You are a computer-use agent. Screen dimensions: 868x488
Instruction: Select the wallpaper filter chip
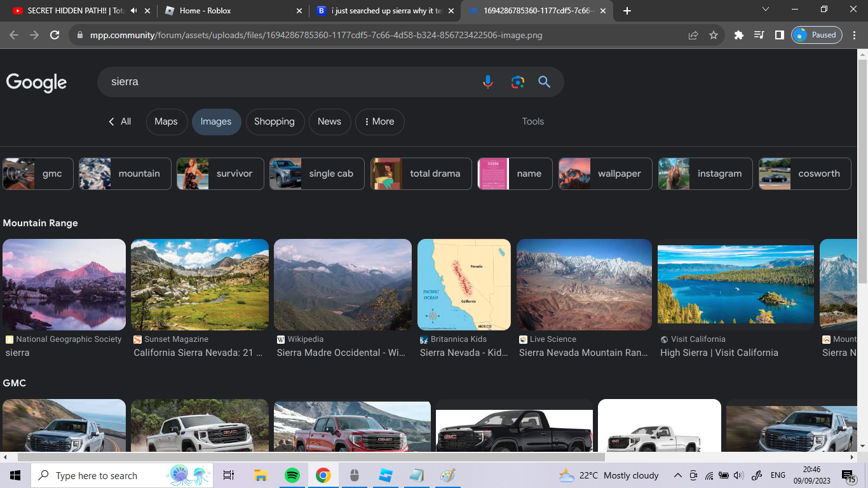(x=605, y=173)
